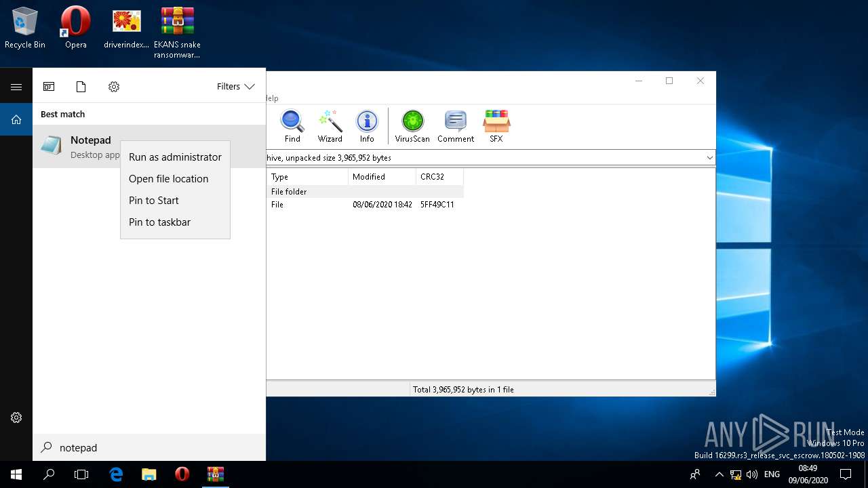868x488 pixels.
Task: Click the Find toolbar icon in WinRAR
Action: click(x=292, y=126)
